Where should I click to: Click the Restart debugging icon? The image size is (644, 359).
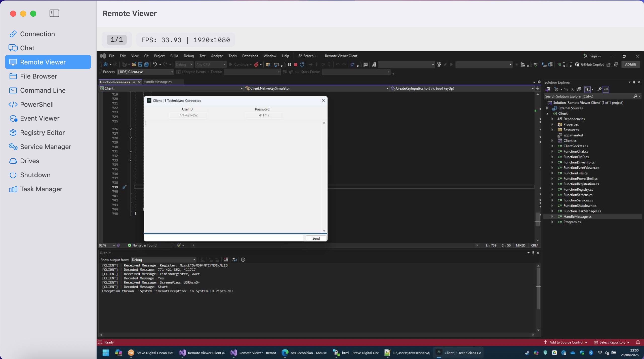pyautogui.click(x=302, y=65)
